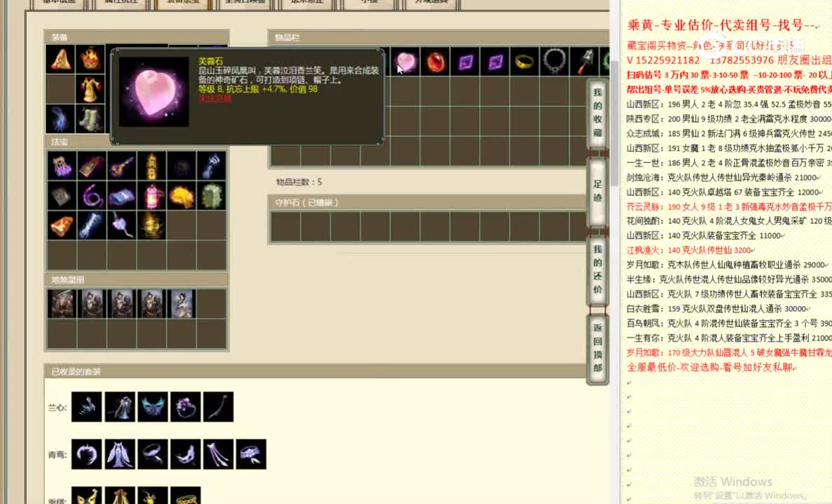Click the blue wisp equipment icon

click(x=60, y=118)
